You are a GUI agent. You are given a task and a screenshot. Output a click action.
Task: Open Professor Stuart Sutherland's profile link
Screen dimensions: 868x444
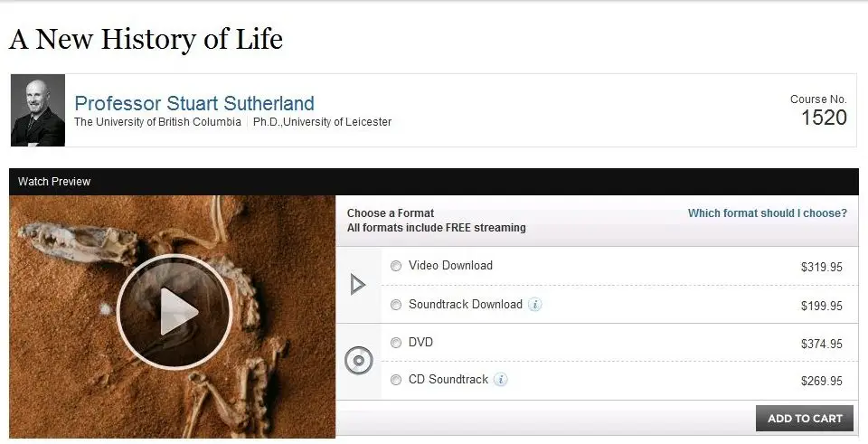194,103
